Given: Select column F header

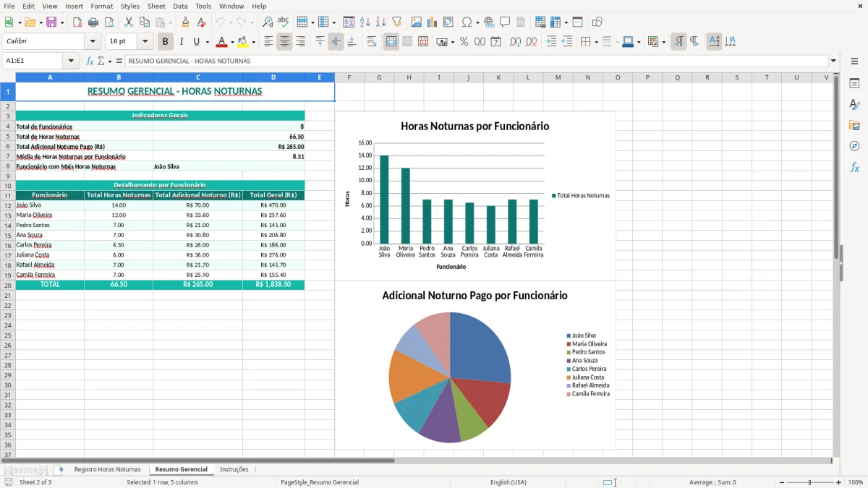Looking at the screenshot, I should 349,77.
